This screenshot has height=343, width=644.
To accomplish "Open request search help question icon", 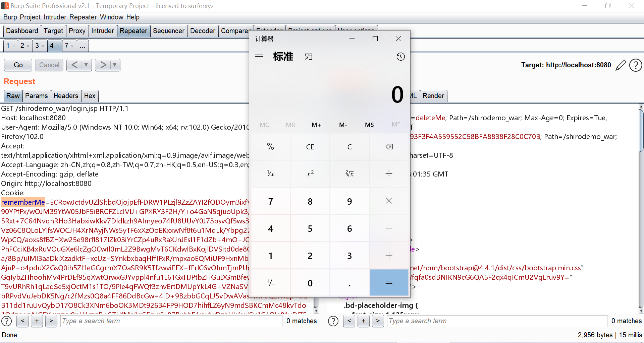I will (x=7, y=321).
